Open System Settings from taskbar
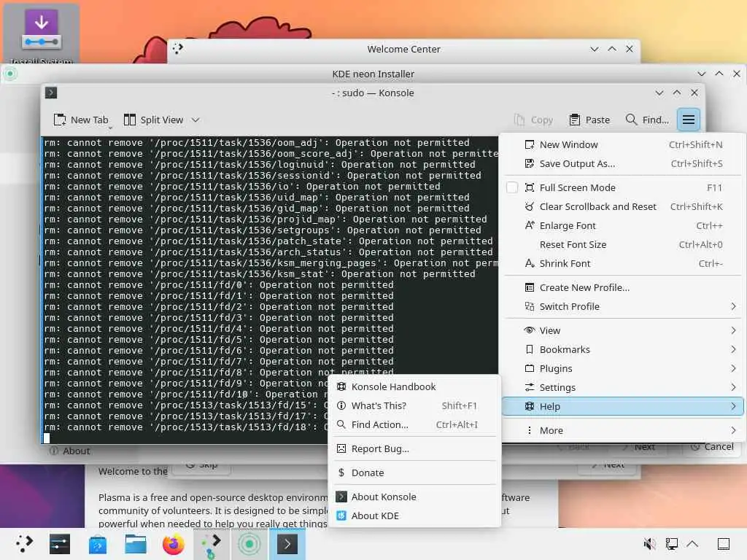Viewport: 747px width, 560px height. 60,544
